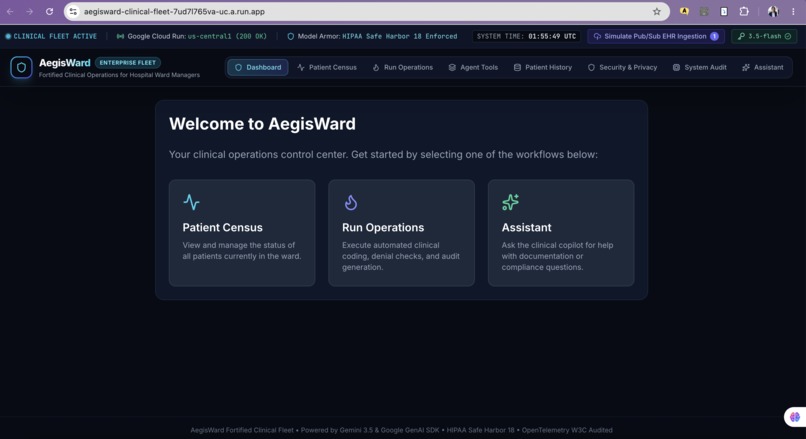Click the SYSTEM TIME clock display
The height and width of the screenshot is (439, 806).
pos(526,36)
